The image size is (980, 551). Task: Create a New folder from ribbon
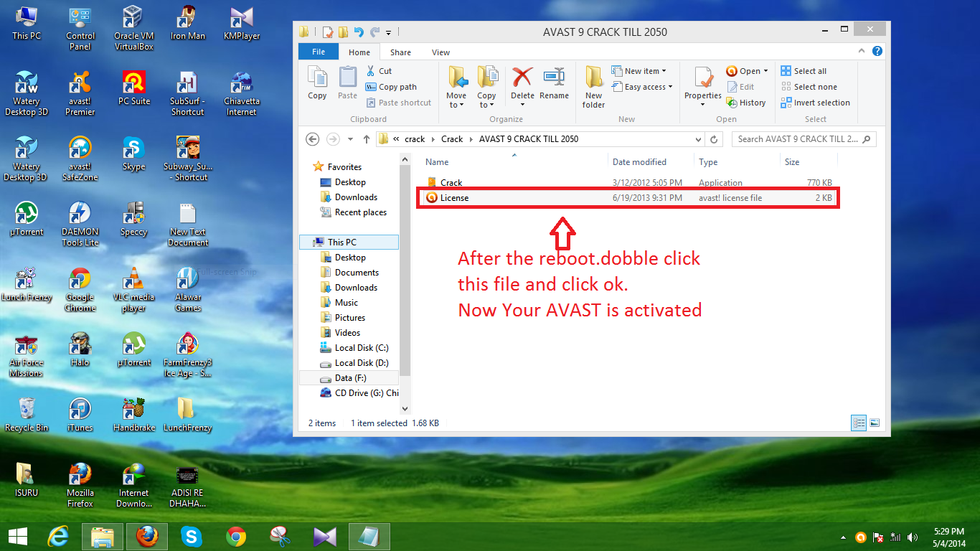click(x=593, y=87)
